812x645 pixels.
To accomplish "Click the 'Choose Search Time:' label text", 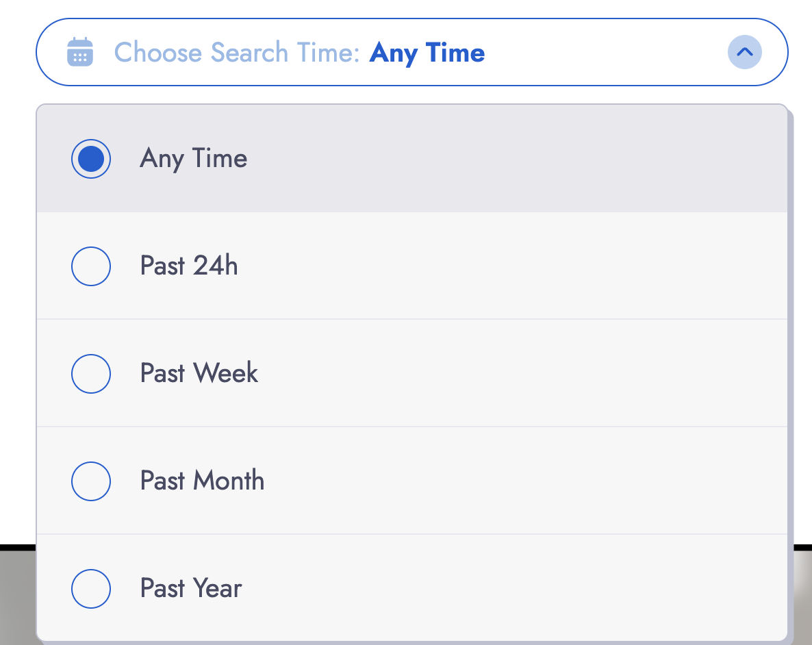I will tap(237, 52).
